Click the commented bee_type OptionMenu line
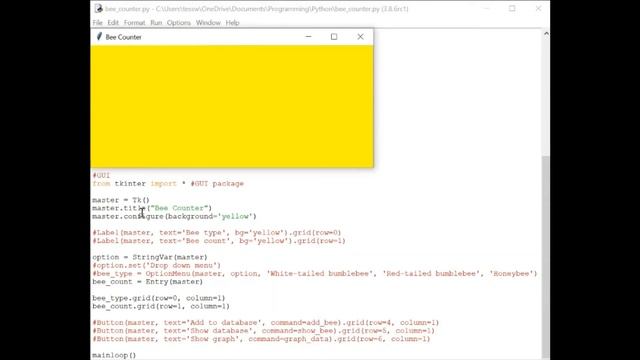The height and width of the screenshot is (360, 640). tap(315, 273)
